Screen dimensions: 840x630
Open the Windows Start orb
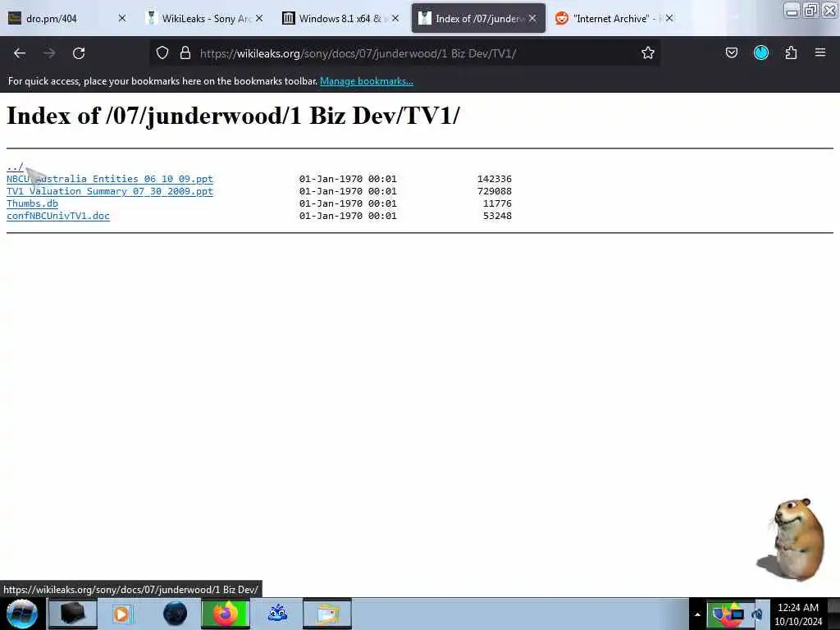22,614
